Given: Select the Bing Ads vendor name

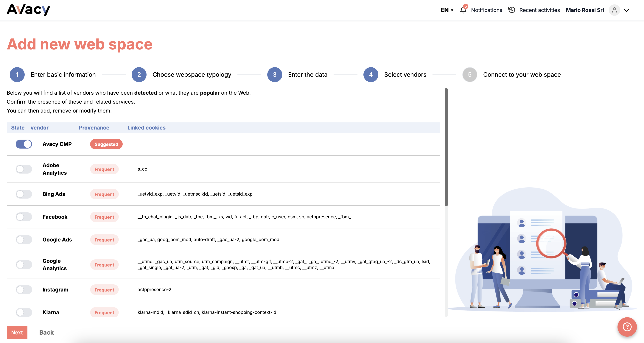Looking at the screenshot, I should [x=54, y=194].
